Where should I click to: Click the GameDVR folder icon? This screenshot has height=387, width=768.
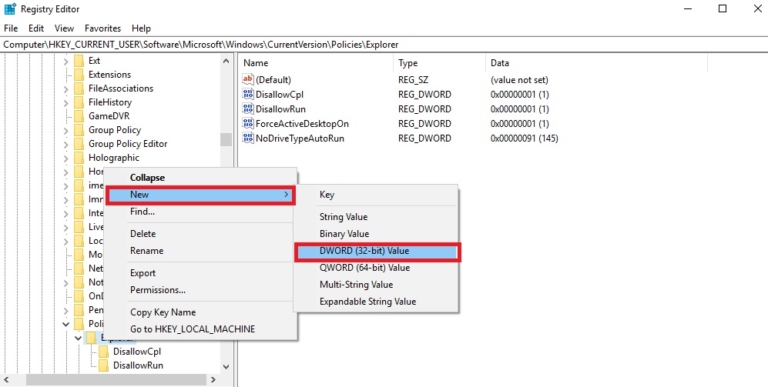point(79,116)
